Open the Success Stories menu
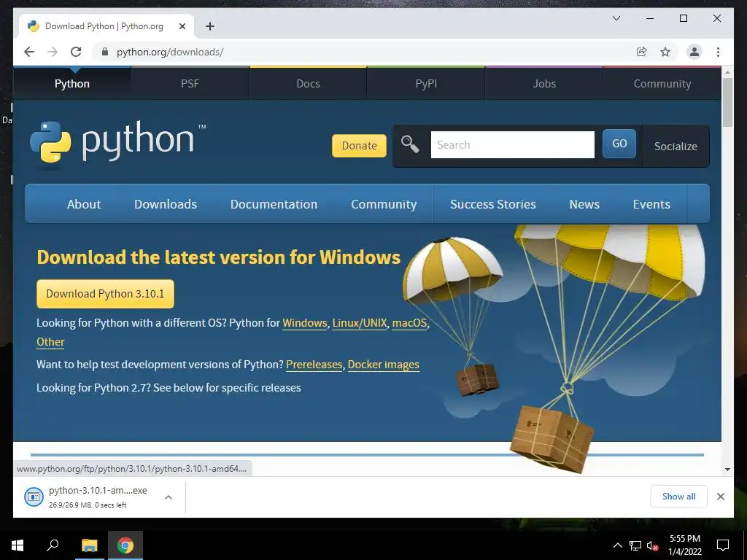 (x=492, y=204)
